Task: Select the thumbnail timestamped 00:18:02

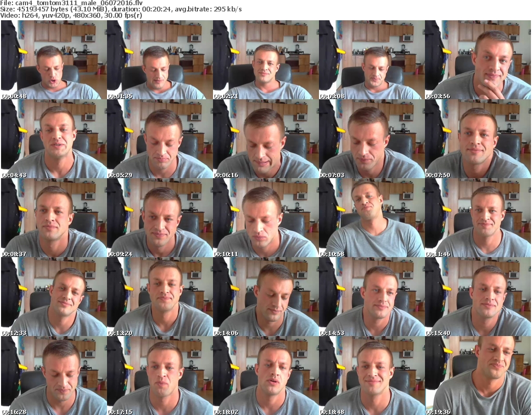Action: click(x=265, y=376)
